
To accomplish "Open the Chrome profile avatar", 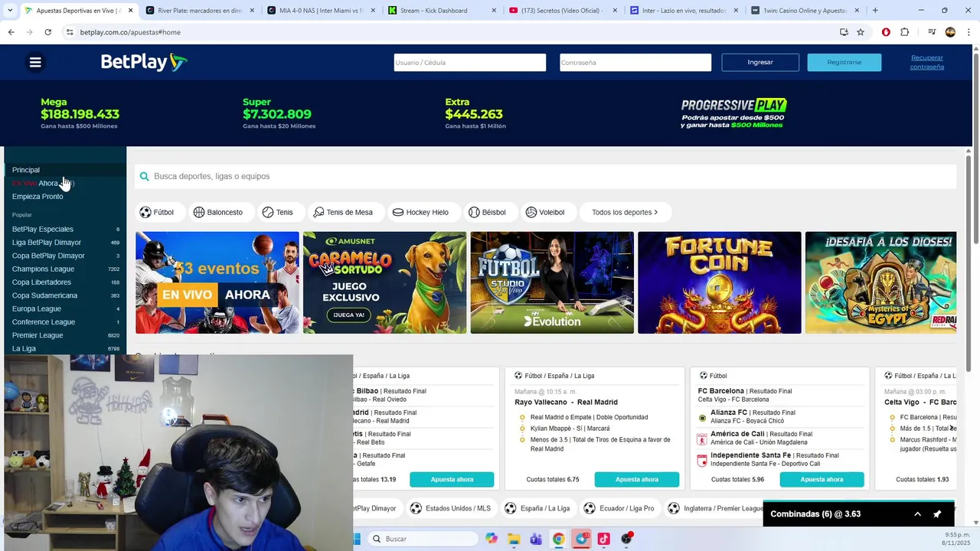I will pos(950,32).
